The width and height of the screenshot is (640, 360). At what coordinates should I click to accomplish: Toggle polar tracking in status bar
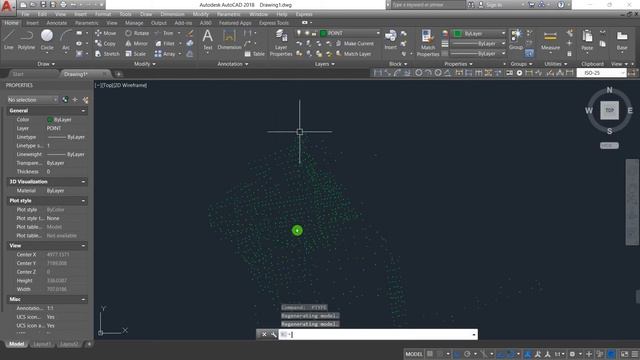[x=467, y=354]
